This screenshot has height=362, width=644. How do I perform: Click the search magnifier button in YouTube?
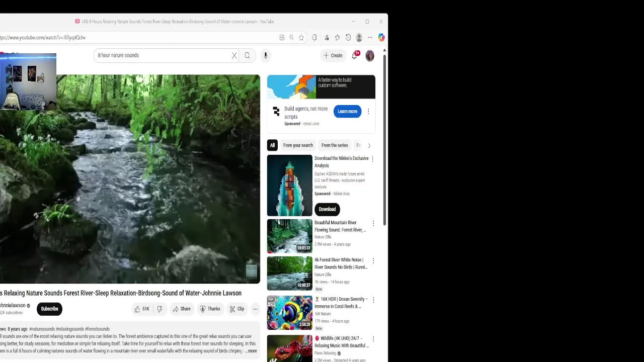[x=247, y=55]
